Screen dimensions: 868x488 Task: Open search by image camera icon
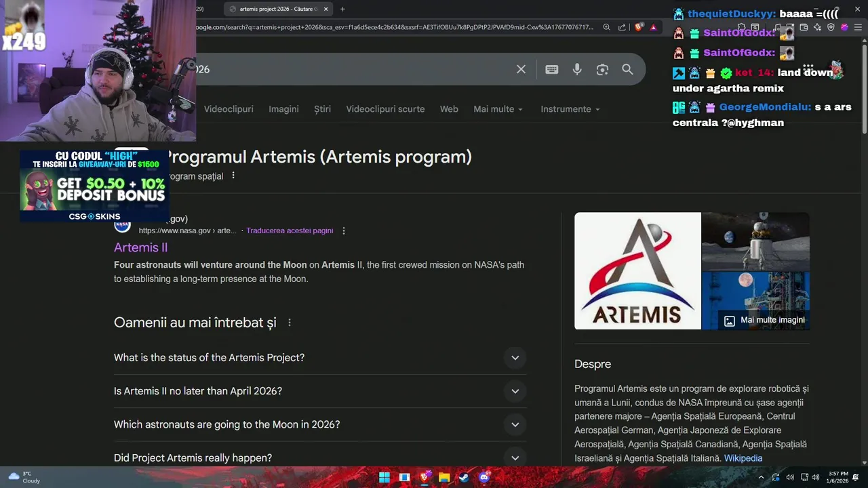(x=602, y=69)
